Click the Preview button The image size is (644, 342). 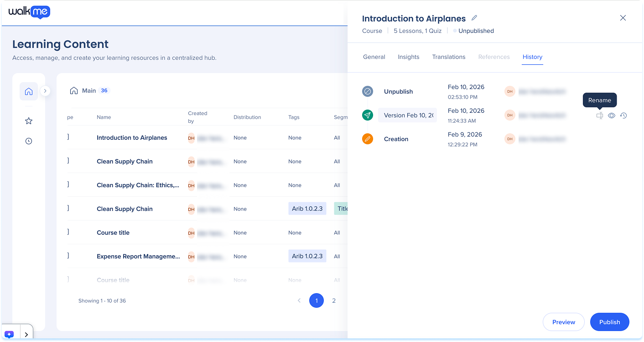pyautogui.click(x=563, y=322)
